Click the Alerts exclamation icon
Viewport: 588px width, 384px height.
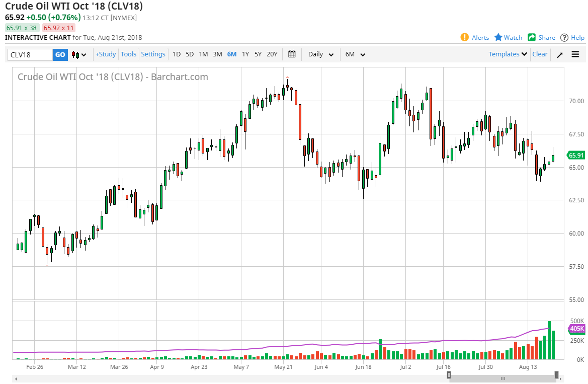click(465, 37)
